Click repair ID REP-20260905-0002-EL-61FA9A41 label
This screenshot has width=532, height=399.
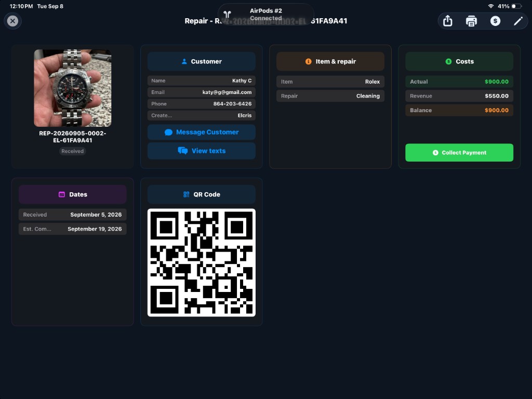[73, 137]
